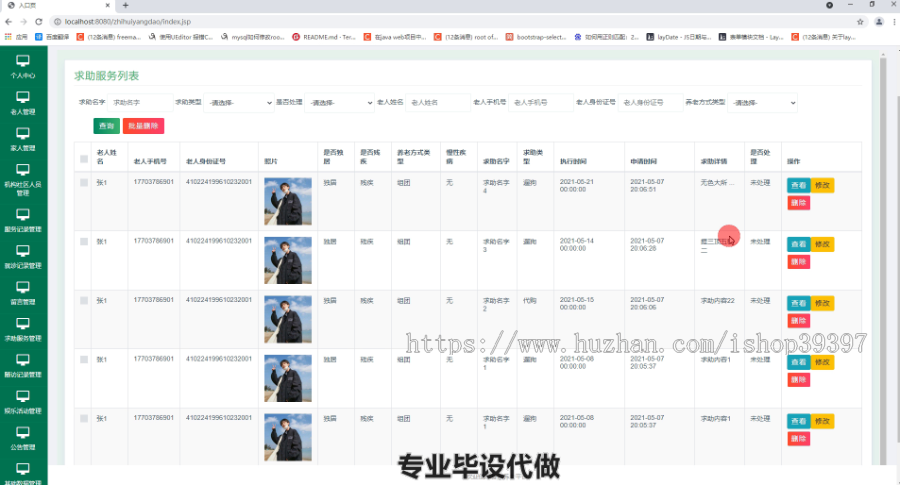Click 查看 for the 求助名字3 row
Image resolution: width=900 pixels, height=485 pixels.
click(x=798, y=244)
